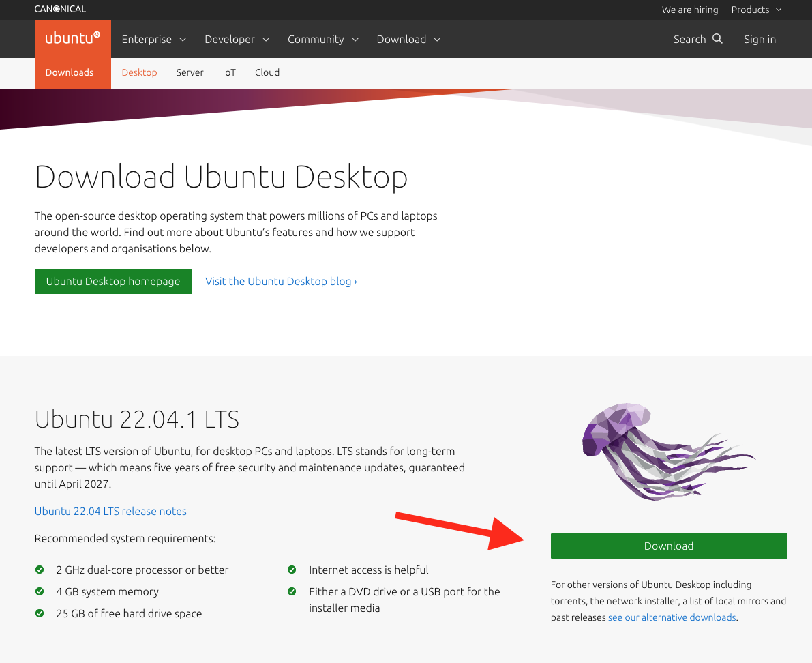Expand the Developer dropdown menu
812x663 pixels.
click(237, 39)
